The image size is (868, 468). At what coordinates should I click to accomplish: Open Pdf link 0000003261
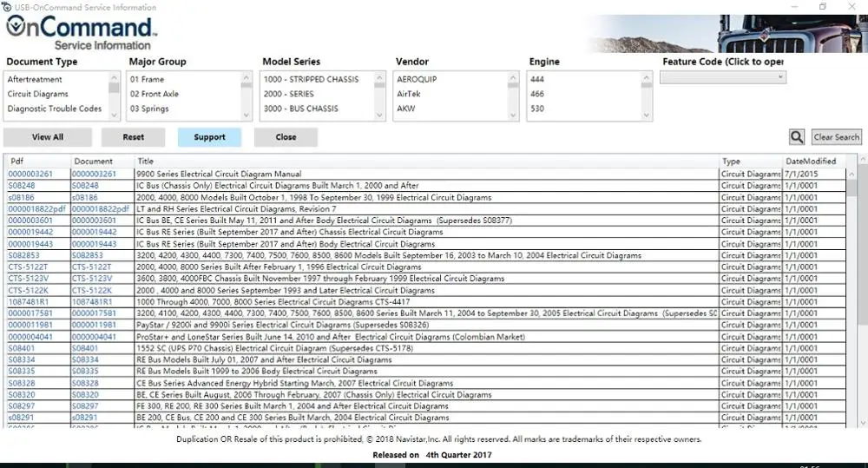pos(30,174)
